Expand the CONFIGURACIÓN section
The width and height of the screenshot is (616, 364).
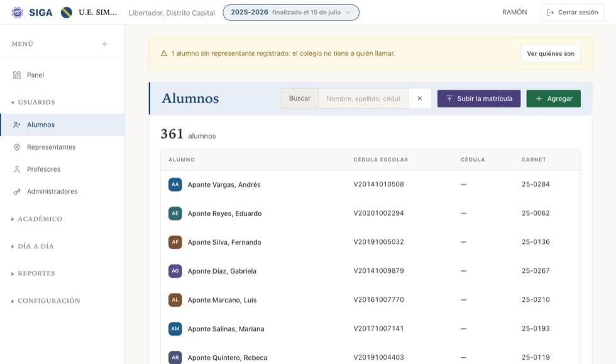point(45,301)
